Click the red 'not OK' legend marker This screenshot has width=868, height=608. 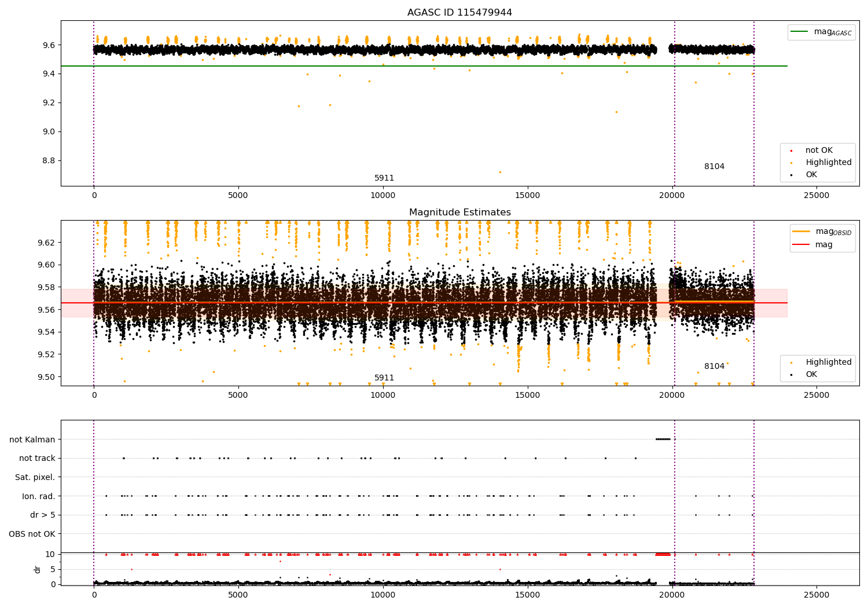click(x=791, y=151)
